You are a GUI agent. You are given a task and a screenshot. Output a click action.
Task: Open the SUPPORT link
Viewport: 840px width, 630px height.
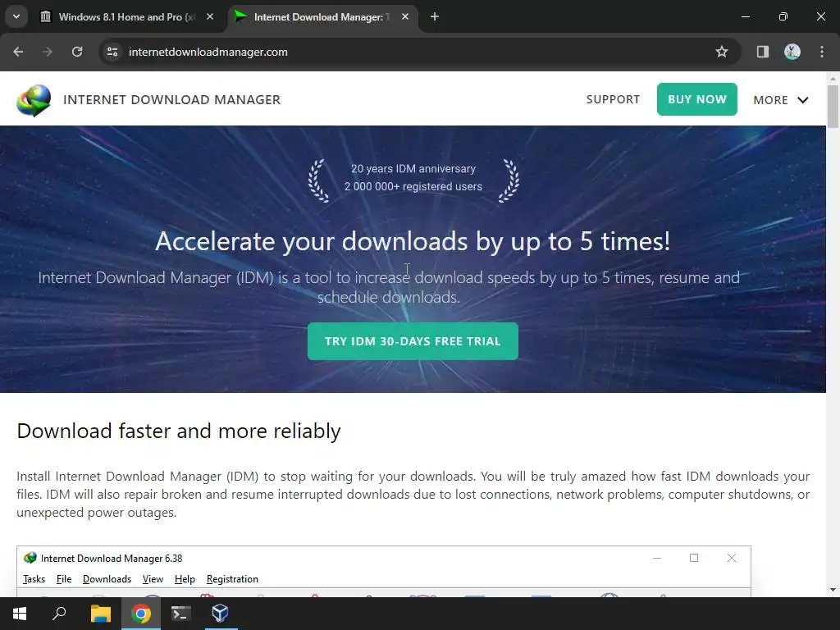tap(613, 99)
